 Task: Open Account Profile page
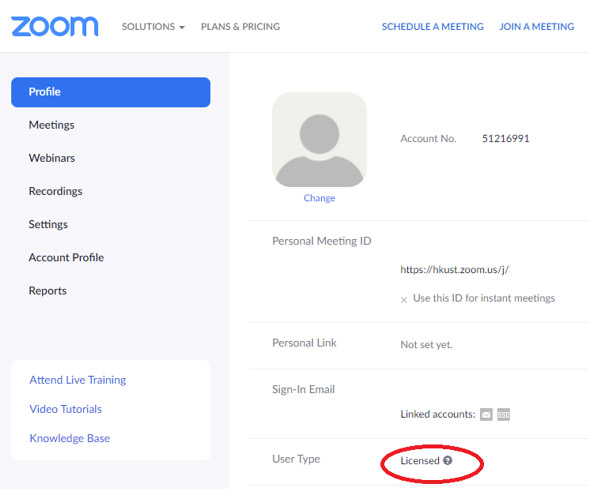(x=66, y=257)
